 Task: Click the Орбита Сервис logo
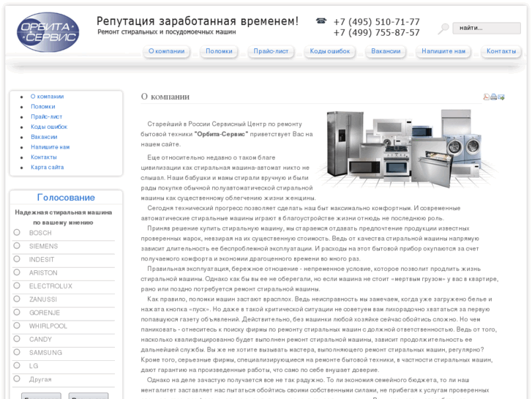coord(48,32)
